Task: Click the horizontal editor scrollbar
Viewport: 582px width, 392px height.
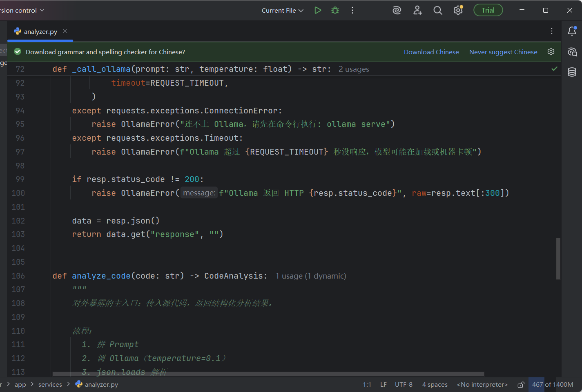Action: 268,374
